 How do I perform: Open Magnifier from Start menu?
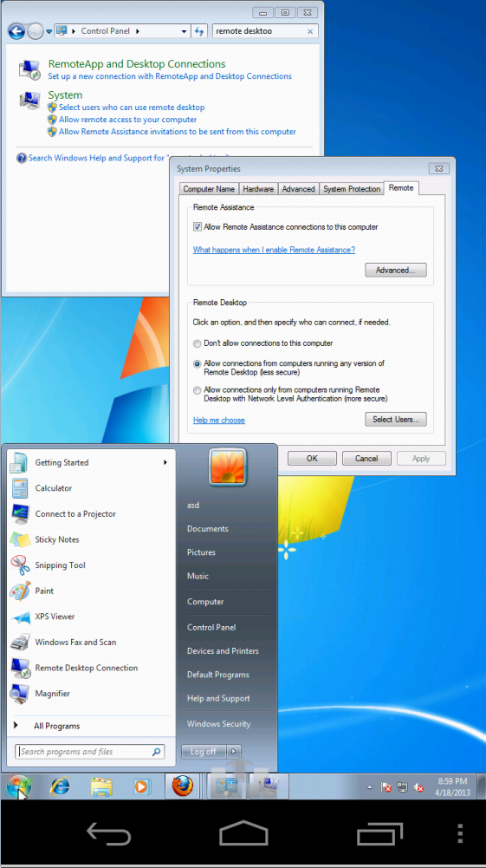click(89, 693)
